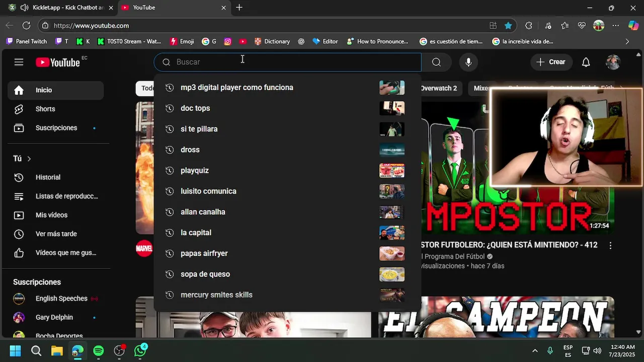Open video options three-dot menu
Viewport: 644px width, 362px height.
coord(610,246)
